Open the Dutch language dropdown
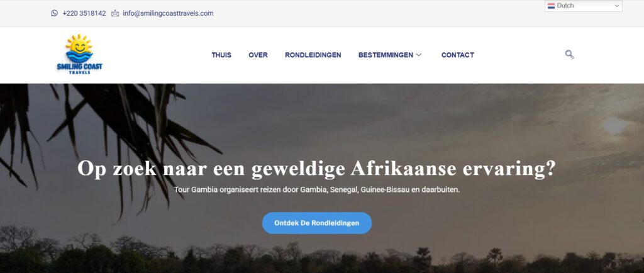Viewport: 644px width, 273px height. click(583, 6)
